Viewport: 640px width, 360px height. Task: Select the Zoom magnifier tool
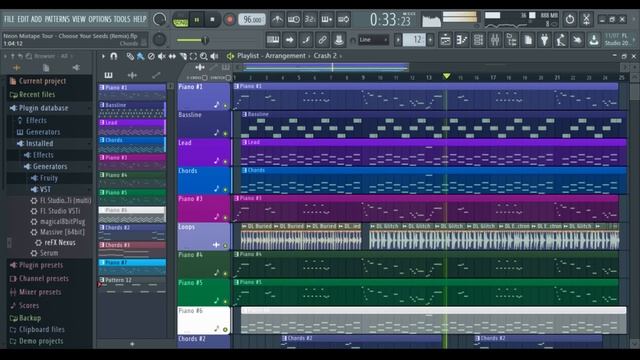(204, 56)
